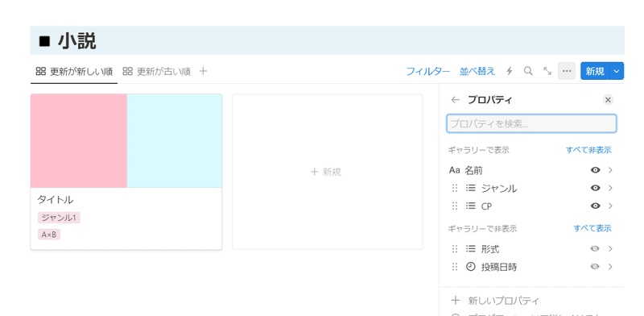Image resolution: width=644 pixels, height=316 pixels.
Task: Show the 形式 property with its eye
Action: (595, 249)
